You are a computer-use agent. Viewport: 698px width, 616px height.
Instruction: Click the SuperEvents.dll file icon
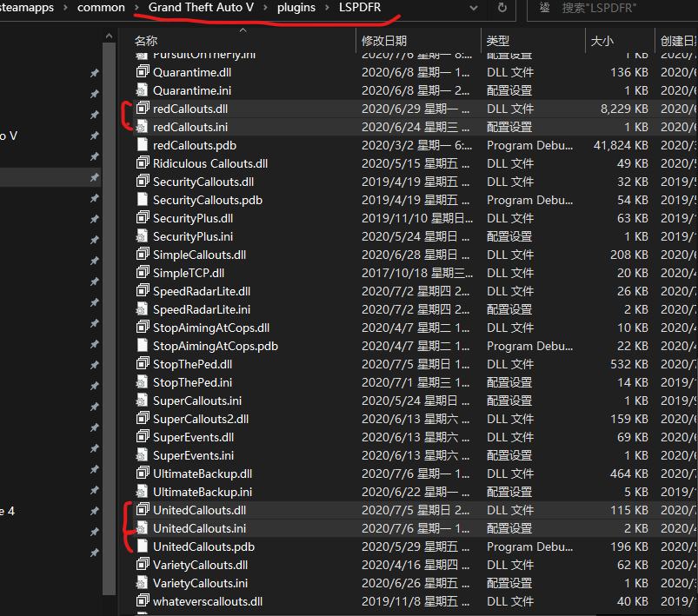tap(143, 436)
